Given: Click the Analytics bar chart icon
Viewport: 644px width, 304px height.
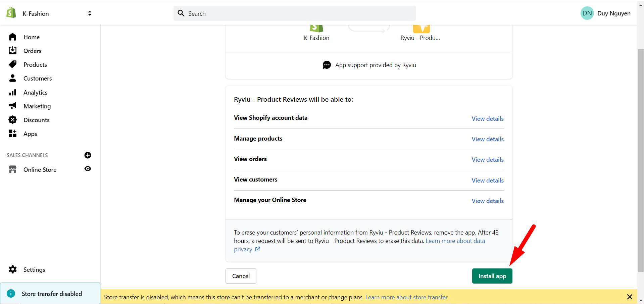Looking at the screenshot, I should [x=13, y=92].
